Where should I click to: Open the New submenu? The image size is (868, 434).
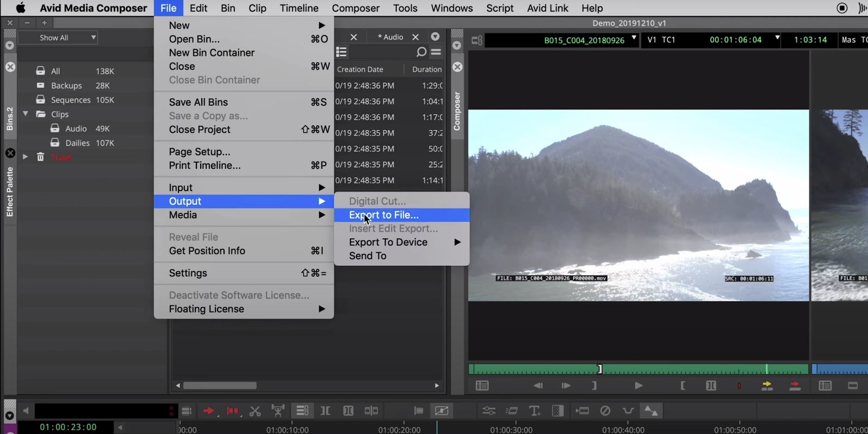point(244,25)
